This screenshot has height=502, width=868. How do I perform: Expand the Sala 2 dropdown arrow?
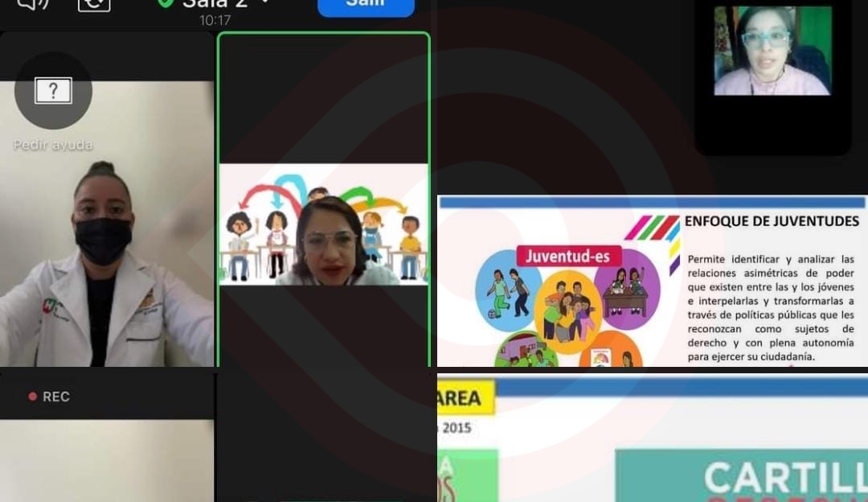pos(264,3)
